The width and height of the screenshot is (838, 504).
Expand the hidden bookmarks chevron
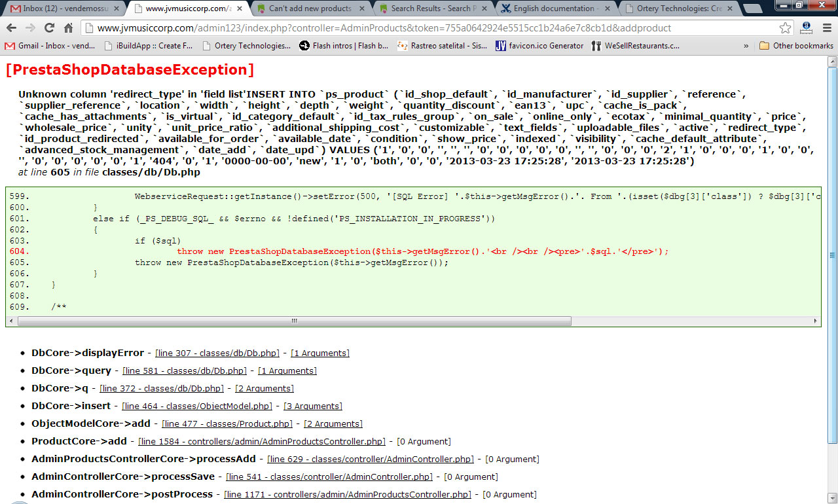[x=746, y=46]
